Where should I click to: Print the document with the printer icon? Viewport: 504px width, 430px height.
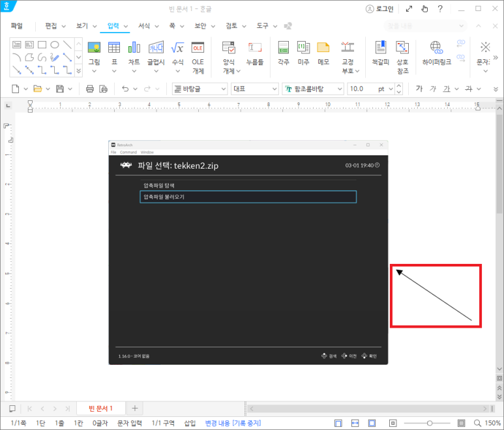coord(90,89)
